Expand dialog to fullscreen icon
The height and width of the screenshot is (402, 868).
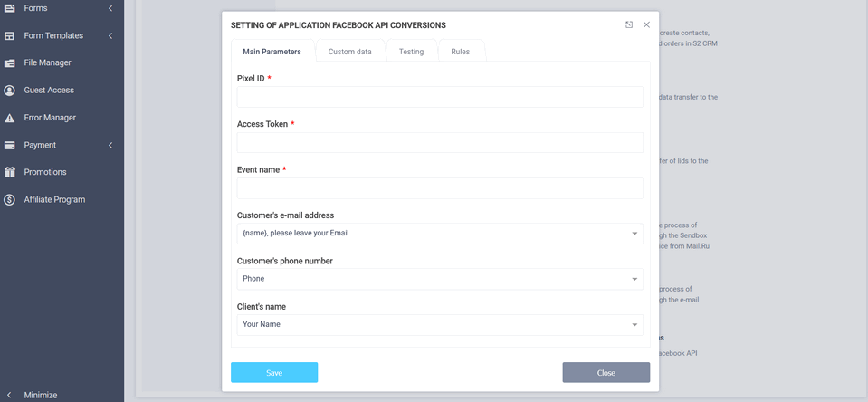point(629,25)
